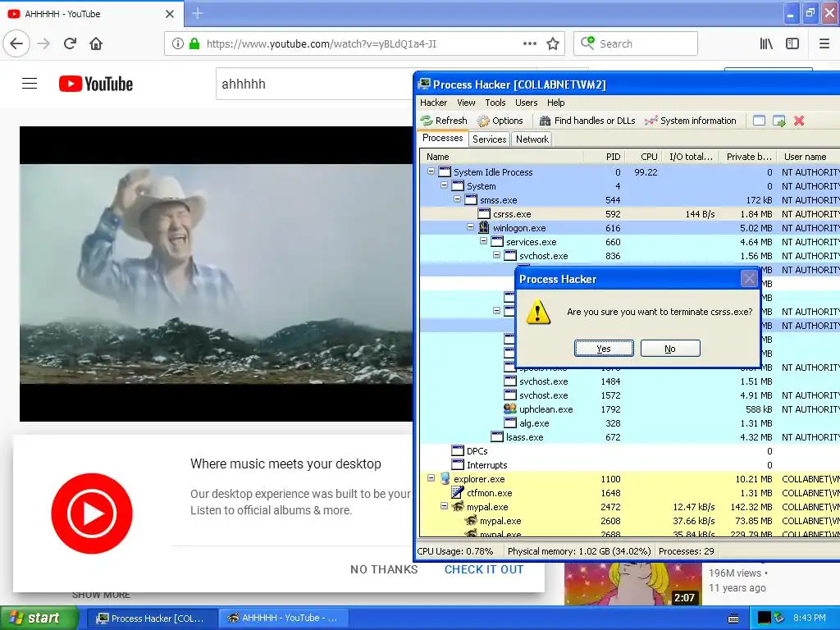Open the YouTube guide hamburger menu
This screenshot has width=840, height=630.
(30, 84)
